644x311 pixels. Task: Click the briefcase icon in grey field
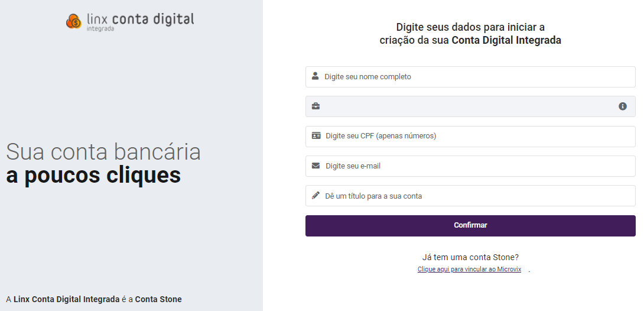click(x=316, y=106)
